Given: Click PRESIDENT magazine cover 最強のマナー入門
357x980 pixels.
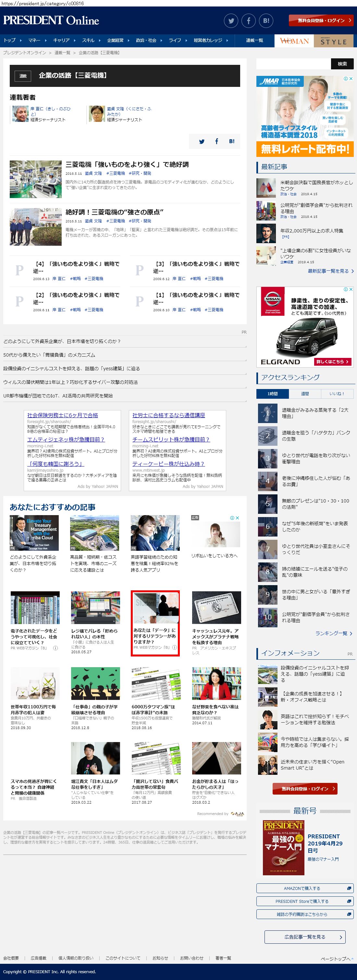Looking at the screenshot, I should coord(283,848).
